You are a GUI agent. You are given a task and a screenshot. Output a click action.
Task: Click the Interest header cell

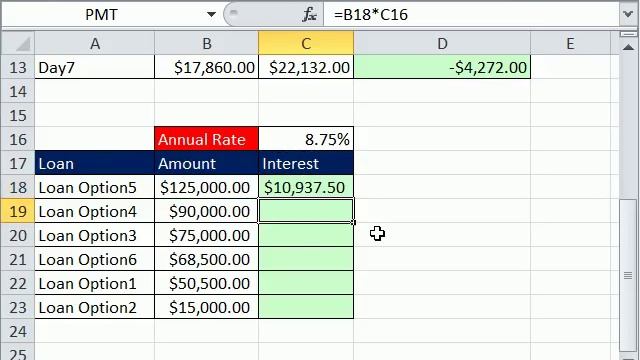[306, 163]
